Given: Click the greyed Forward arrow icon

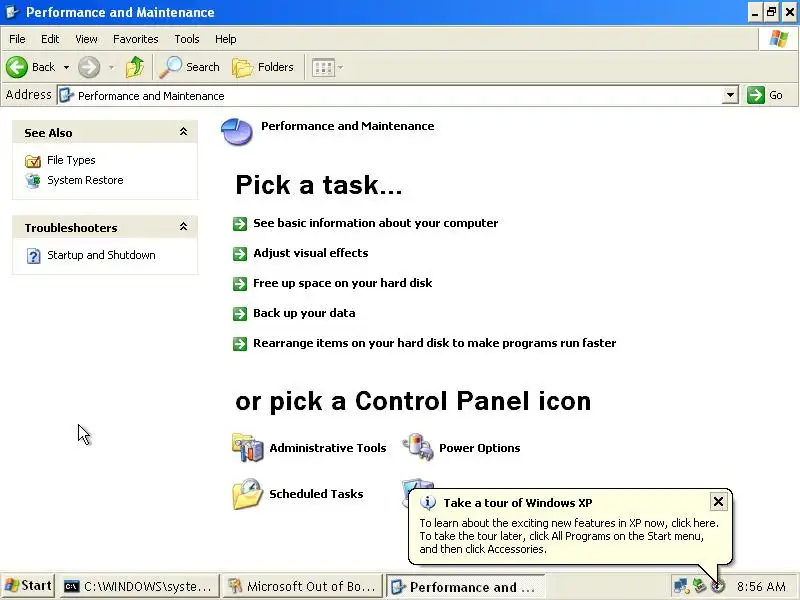Looking at the screenshot, I should pos(89,67).
